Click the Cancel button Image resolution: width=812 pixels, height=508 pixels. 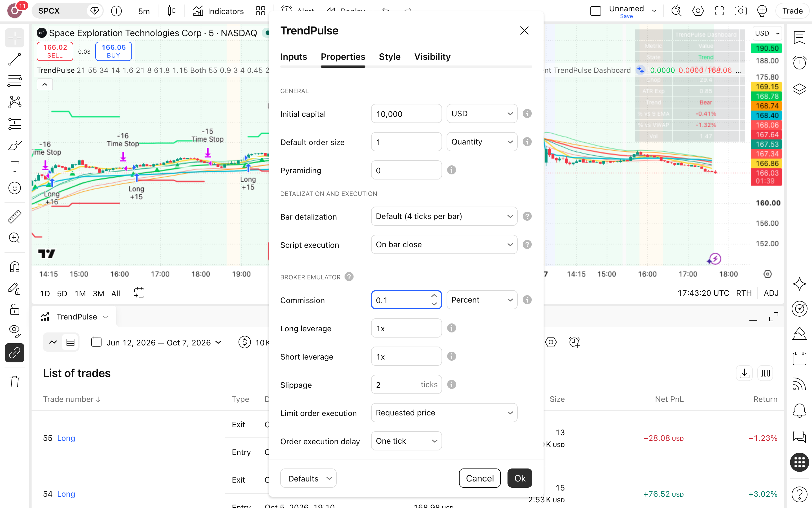(x=480, y=478)
